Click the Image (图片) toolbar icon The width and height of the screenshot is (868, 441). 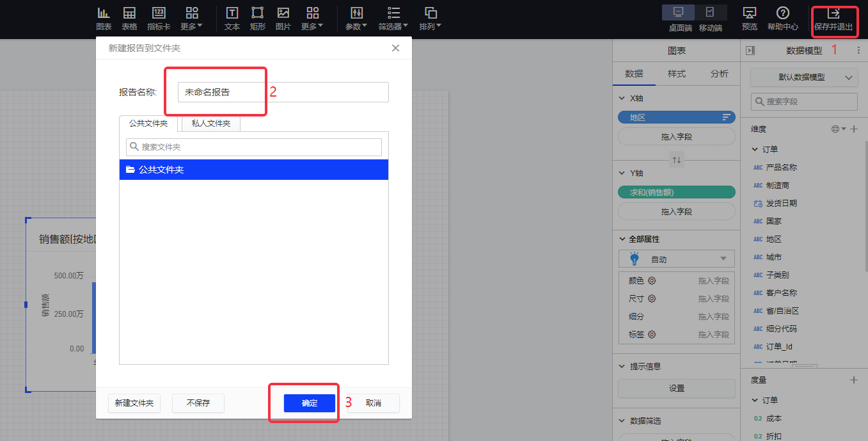[283, 18]
